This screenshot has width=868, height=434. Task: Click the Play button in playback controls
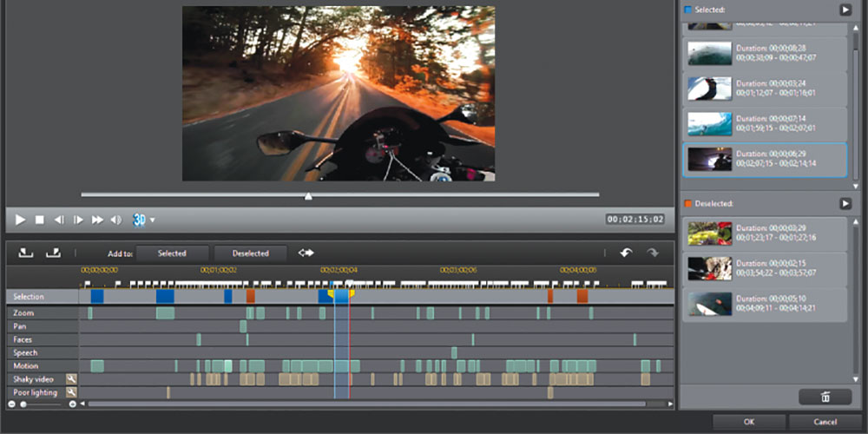click(x=21, y=220)
